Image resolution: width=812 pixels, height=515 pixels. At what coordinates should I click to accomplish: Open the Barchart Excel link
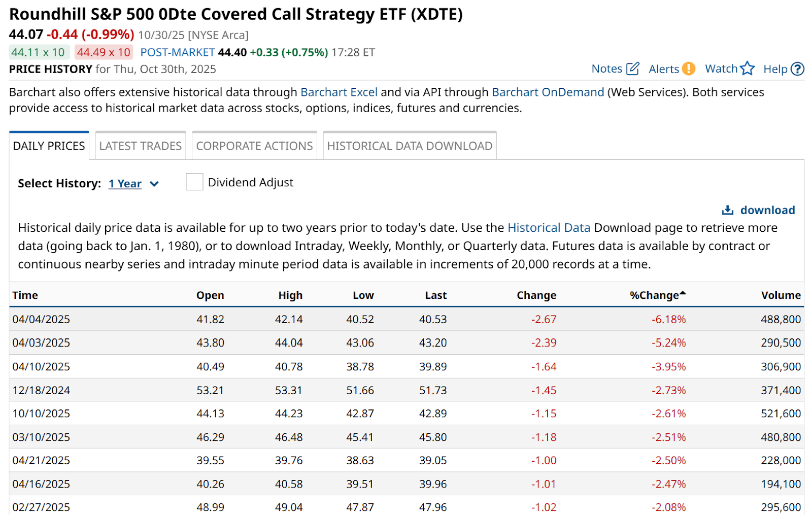[339, 92]
